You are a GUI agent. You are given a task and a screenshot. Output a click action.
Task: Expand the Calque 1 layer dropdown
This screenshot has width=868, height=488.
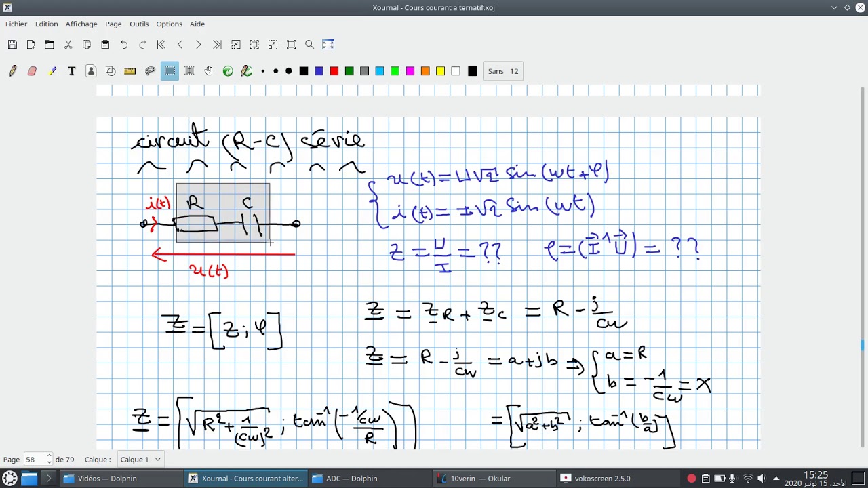pyautogui.click(x=140, y=460)
